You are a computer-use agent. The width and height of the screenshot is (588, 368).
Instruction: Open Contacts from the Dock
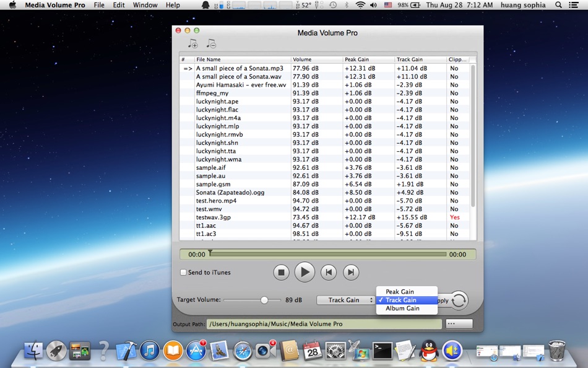coord(289,351)
